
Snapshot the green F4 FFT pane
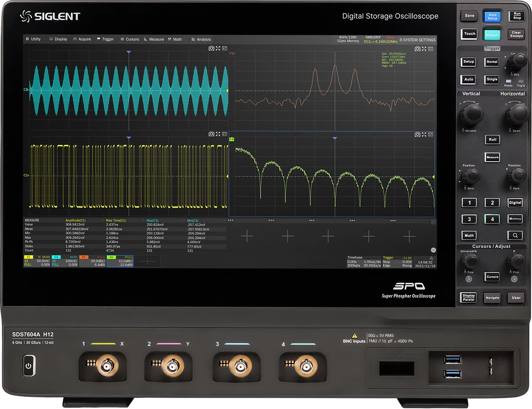[417, 135]
